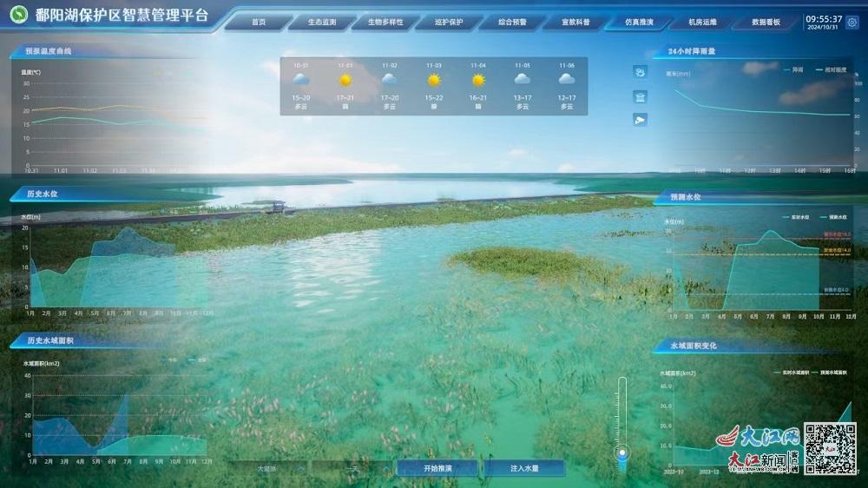Open the 机房运维 tab

tap(702, 23)
